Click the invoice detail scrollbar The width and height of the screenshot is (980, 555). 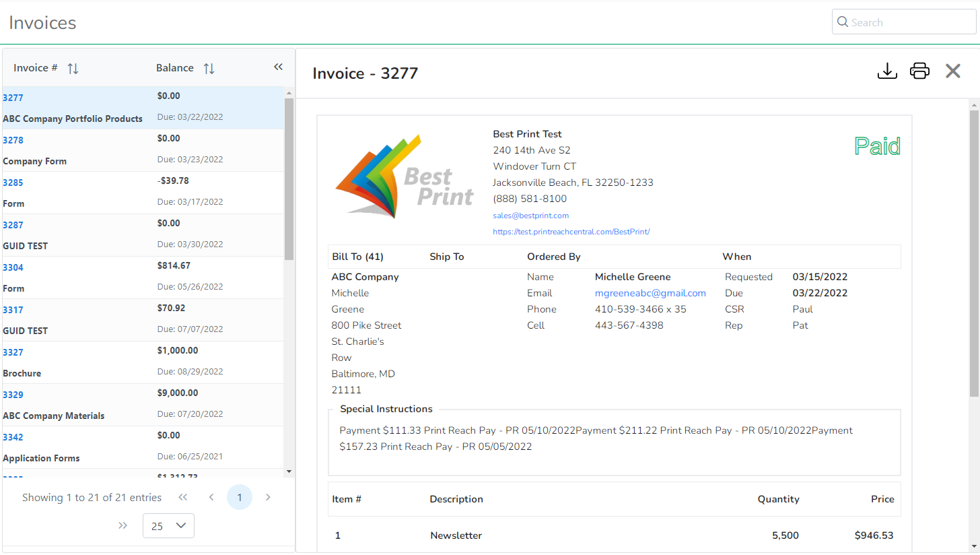click(x=974, y=253)
